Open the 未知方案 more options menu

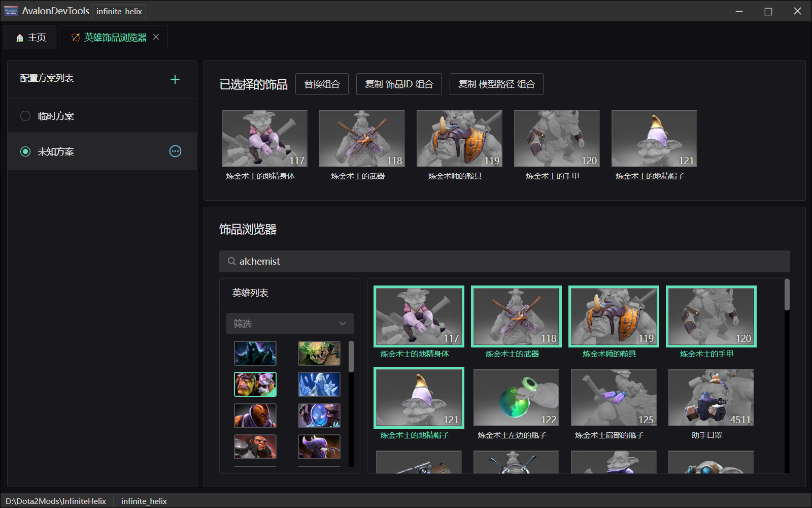[x=175, y=151]
